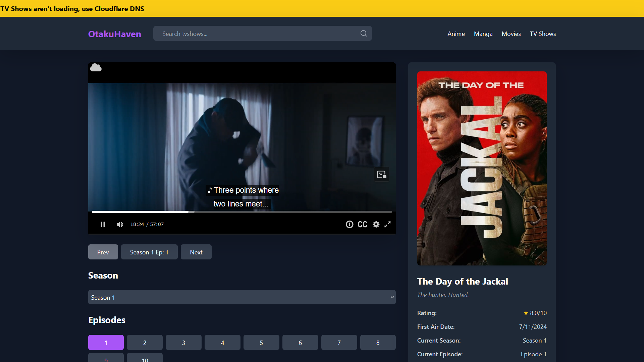Viewport: 644px width, 362px height.
Task: Open the Cloudflare DNS link
Action: [x=119, y=9]
